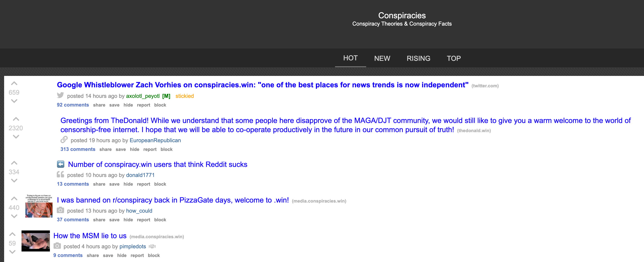
Task: Open the MSM lie post thumbnail
Action: (x=35, y=241)
